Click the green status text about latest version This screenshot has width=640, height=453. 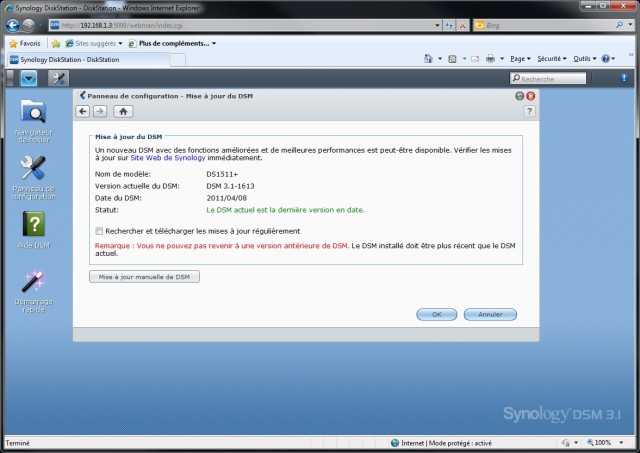click(x=285, y=210)
